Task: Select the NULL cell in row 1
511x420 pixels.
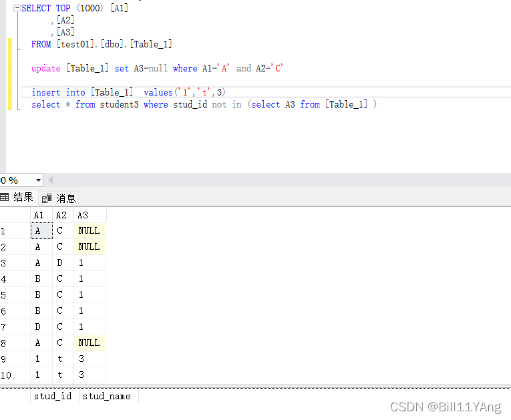Action: tap(90, 230)
